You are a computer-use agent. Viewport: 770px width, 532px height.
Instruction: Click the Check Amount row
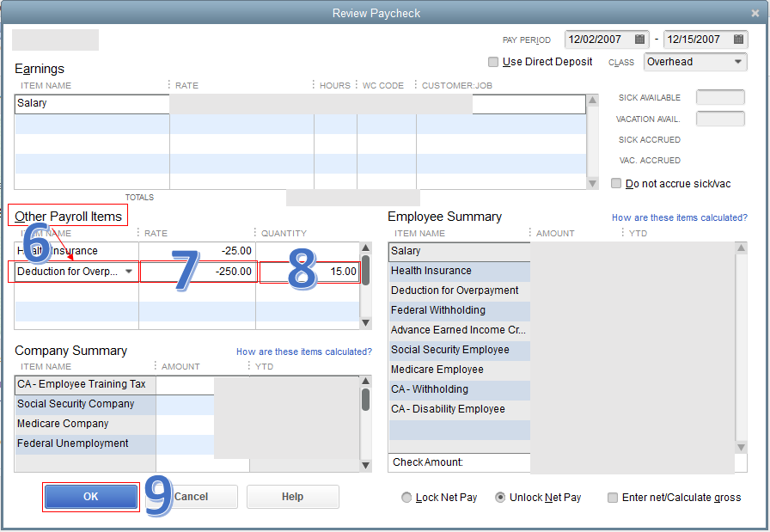tap(567, 462)
